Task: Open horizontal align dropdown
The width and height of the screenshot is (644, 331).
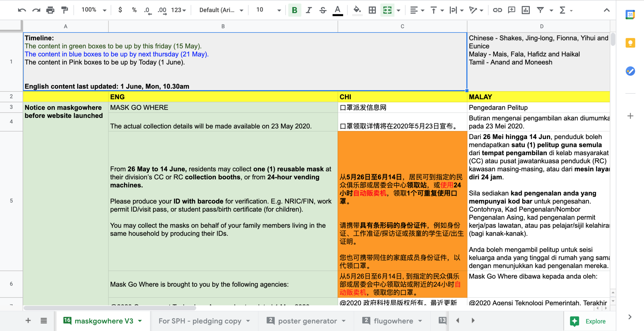Action: [x=417, y=10]
